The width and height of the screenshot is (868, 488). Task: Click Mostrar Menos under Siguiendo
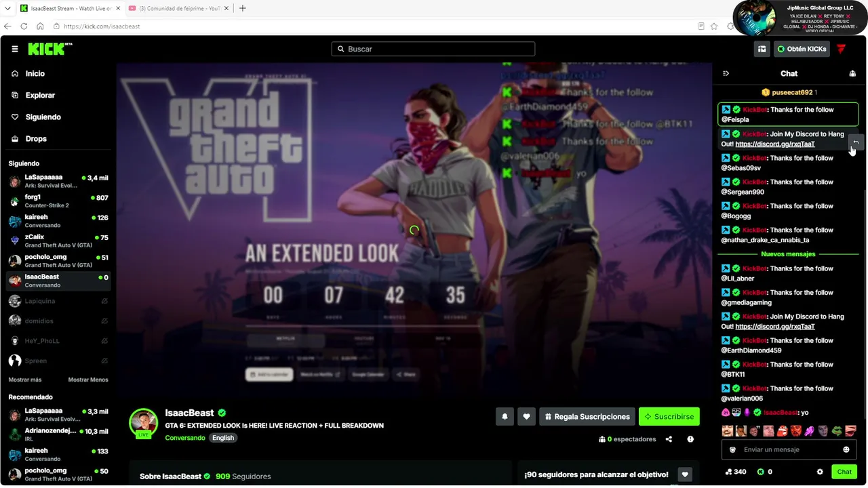click(x=88, y=380)
